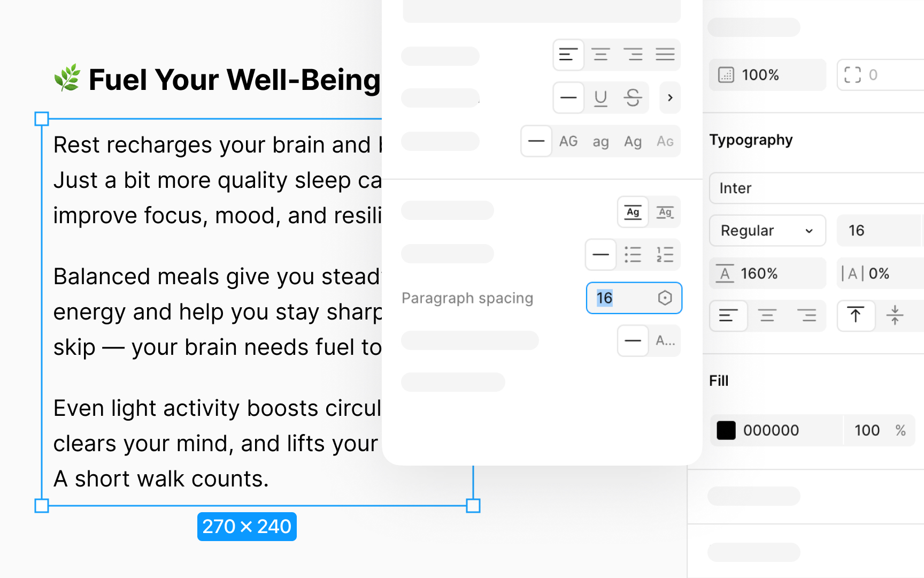The image size is (924, 578).
Task: Select the uppercase AG letter case option
Action: (568, 141)
